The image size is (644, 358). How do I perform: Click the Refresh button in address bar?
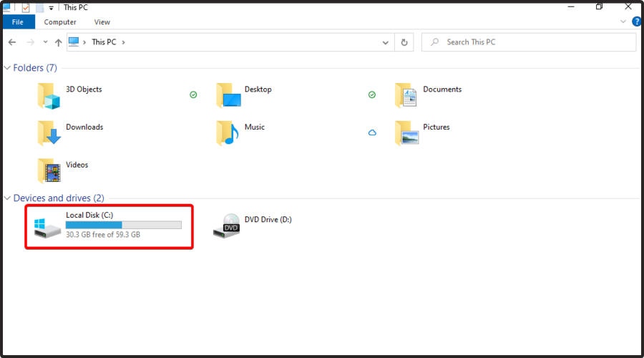[404, 42]
